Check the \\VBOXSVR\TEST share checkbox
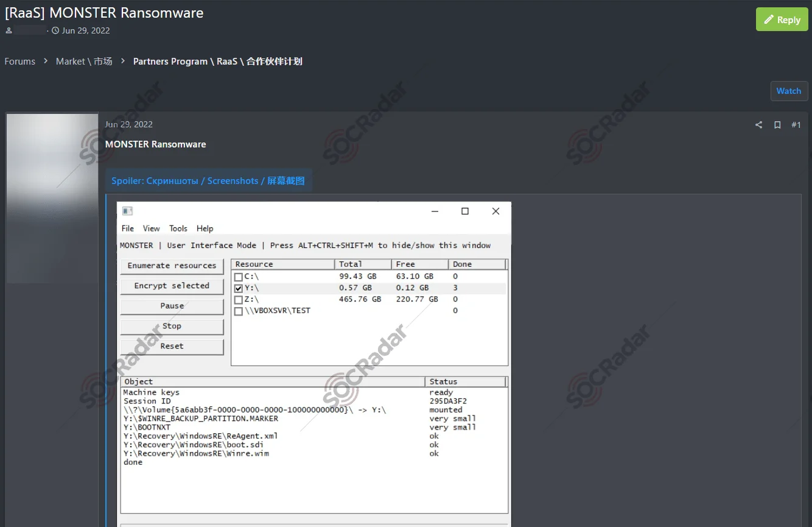The width and height of the screenshot is (812, 527). pos(239,311)
